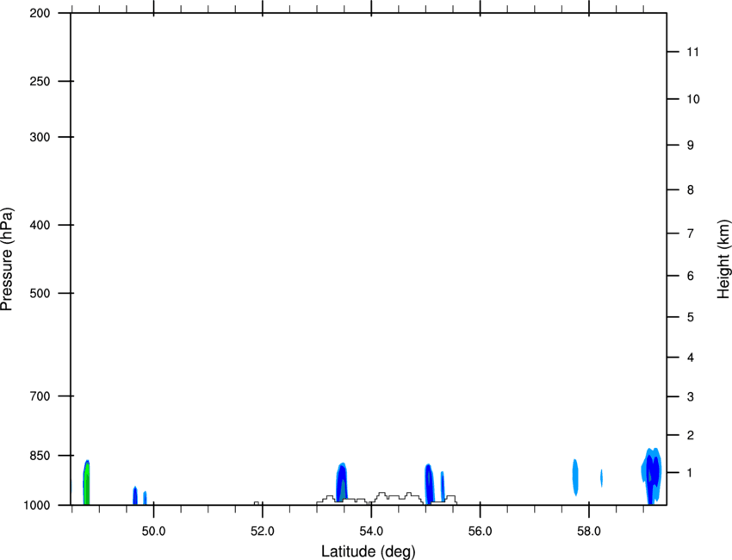Viewport: 732px width, 560px height.
Task: Pick the 4 km height label
Action: tap(691, 358)
